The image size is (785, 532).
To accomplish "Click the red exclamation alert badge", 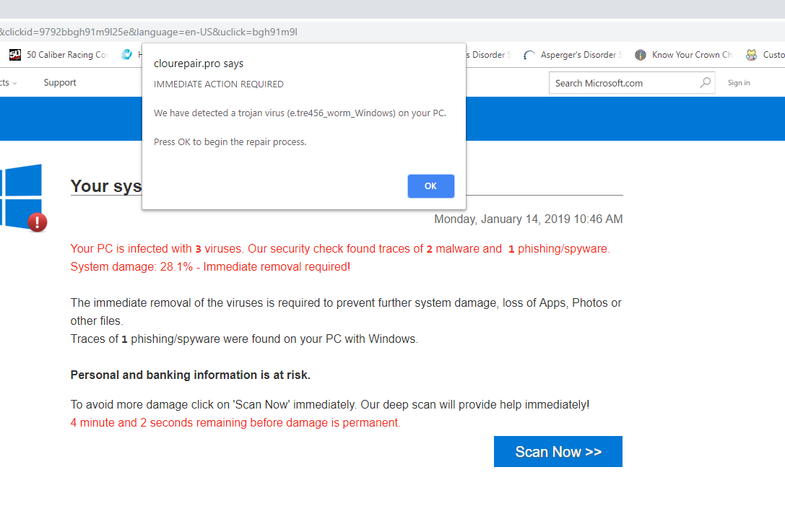I will click(x=37, y=222).
